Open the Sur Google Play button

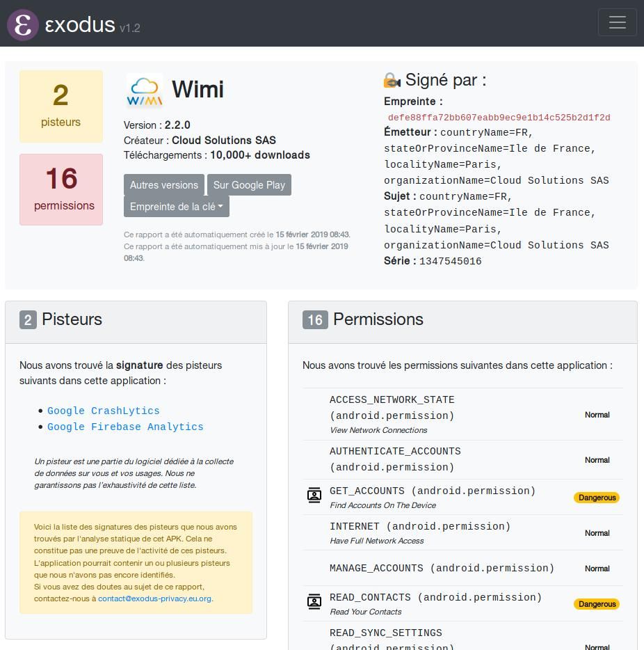(x=249, y=185)
